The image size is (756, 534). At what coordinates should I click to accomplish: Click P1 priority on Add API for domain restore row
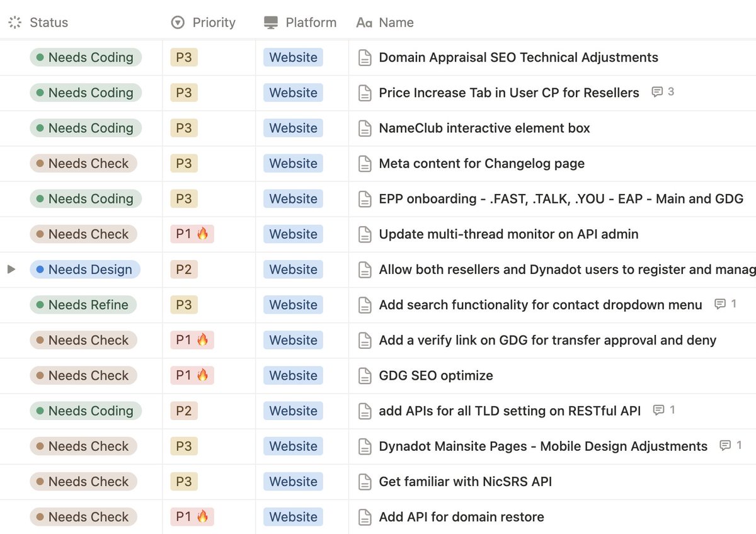192,517
